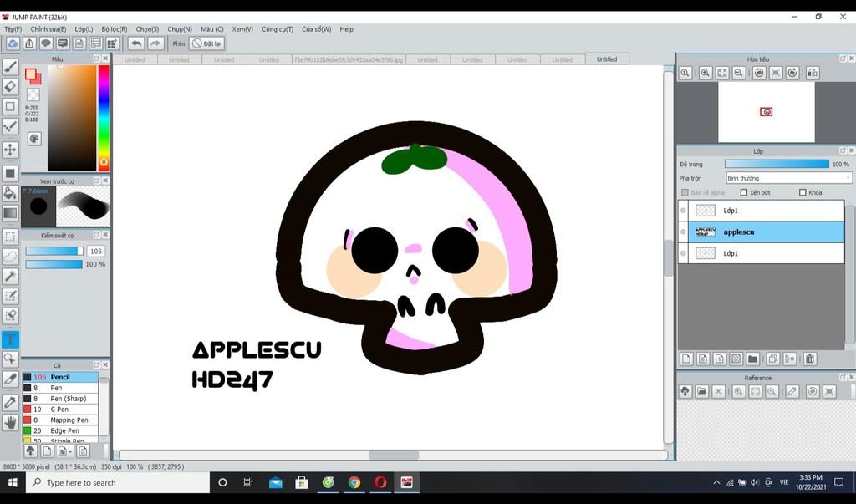856x504 pixels.
Task: Adjust the Độ trong opacity slider
Action: point(777,164)
